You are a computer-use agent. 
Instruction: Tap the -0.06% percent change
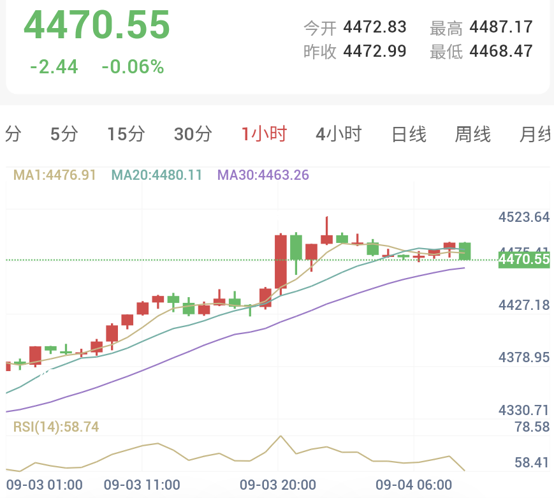[133, 67]
